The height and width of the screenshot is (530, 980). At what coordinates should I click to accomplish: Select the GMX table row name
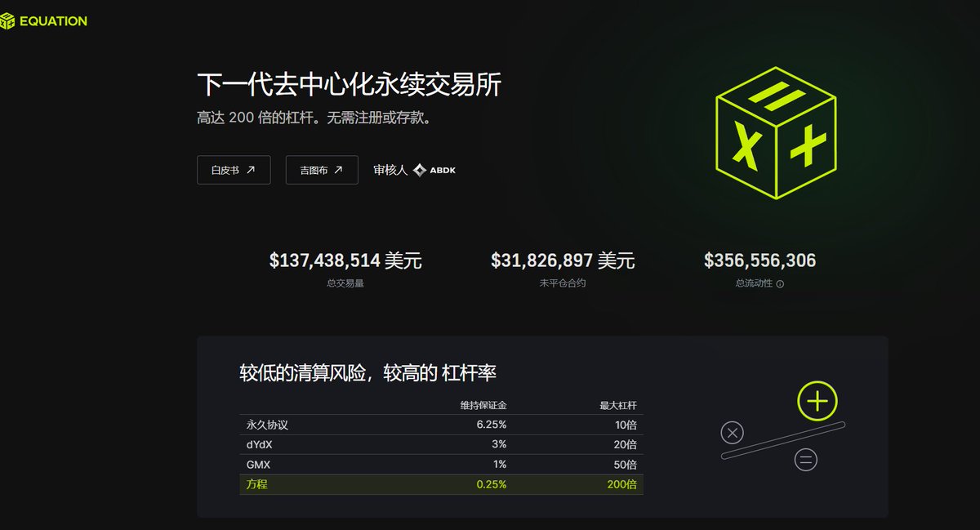(x=259, y=464)
